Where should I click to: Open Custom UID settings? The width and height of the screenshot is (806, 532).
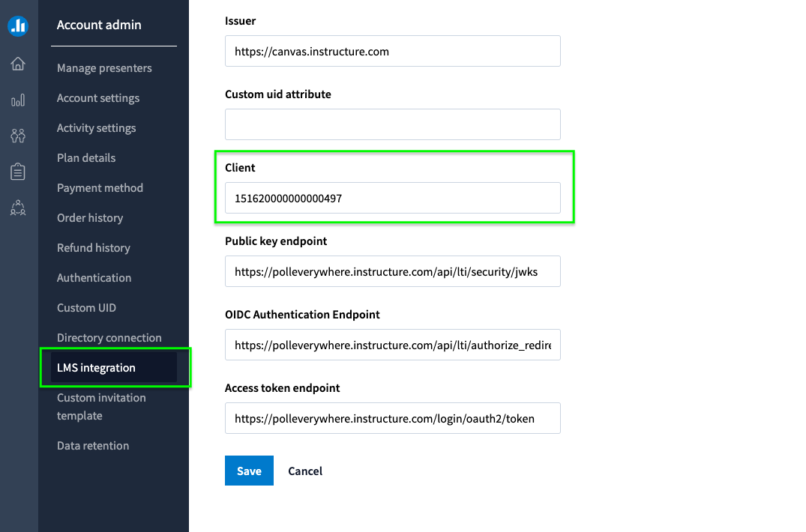point(86,308)
